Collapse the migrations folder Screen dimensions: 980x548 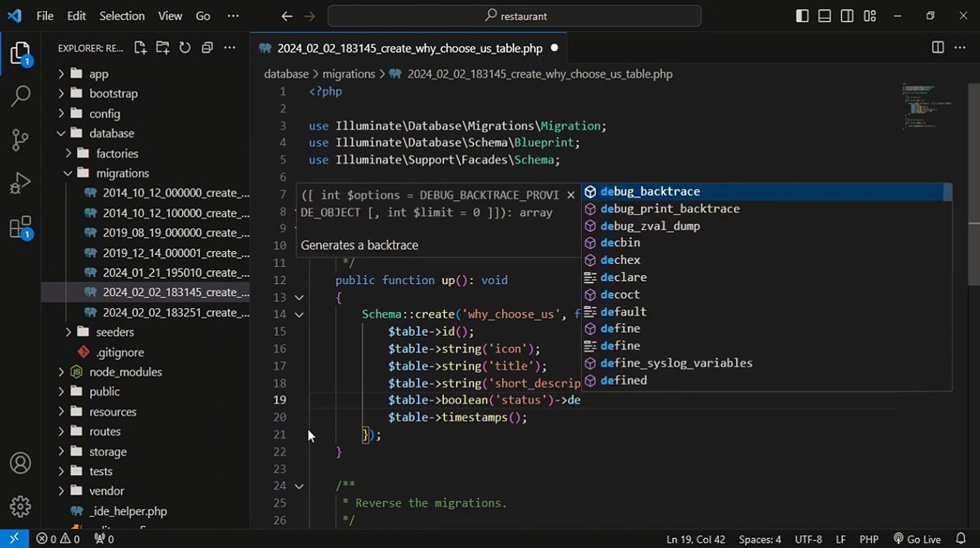point(68,173)
